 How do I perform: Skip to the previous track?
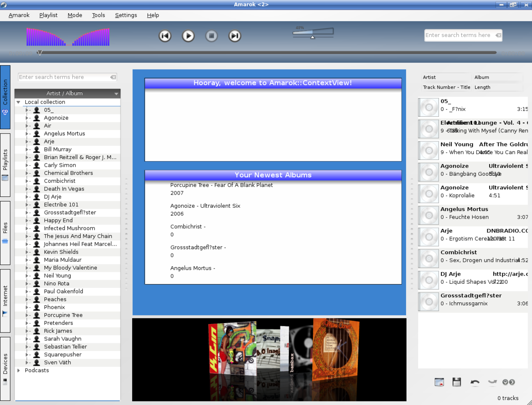tap(165, 36)
